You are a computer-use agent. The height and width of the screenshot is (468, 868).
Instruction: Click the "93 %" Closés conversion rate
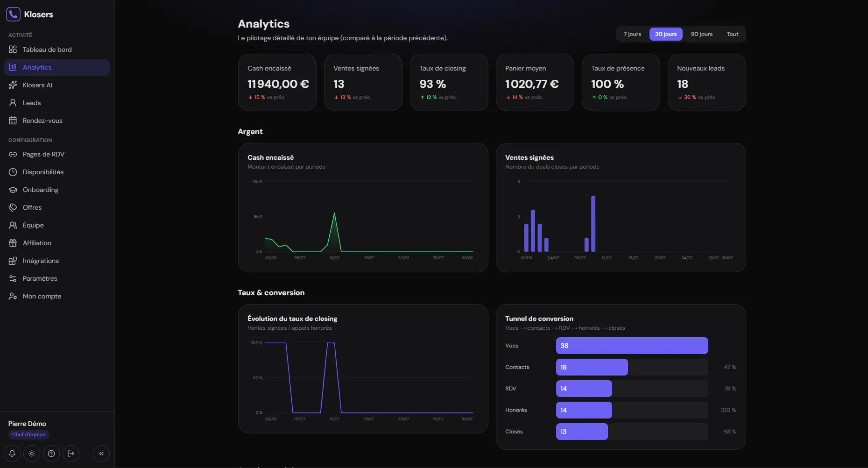tap(730, 432)
